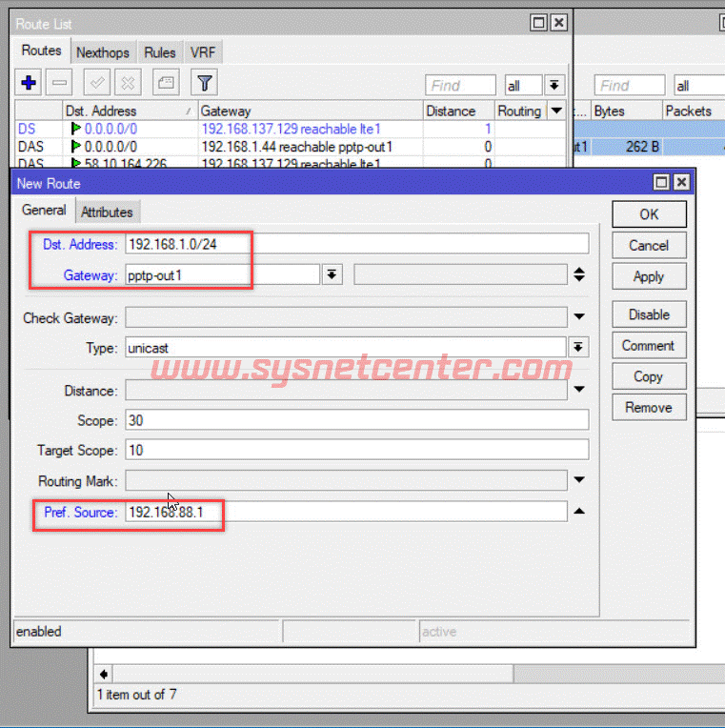Open the Gateway interface dropdown arrow
The image size is (725, 728).
coord(332,274)
